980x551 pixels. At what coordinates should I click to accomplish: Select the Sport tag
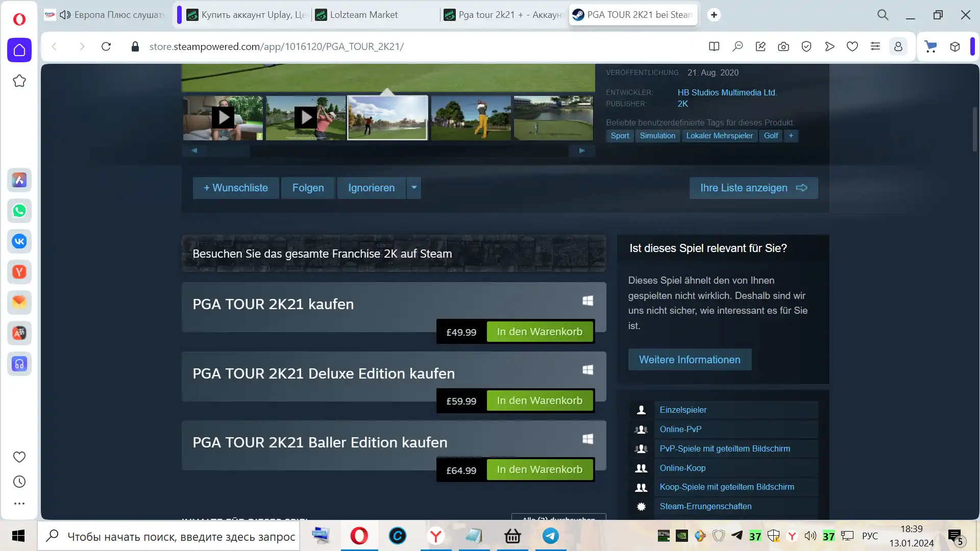click(x=620, y=136)
